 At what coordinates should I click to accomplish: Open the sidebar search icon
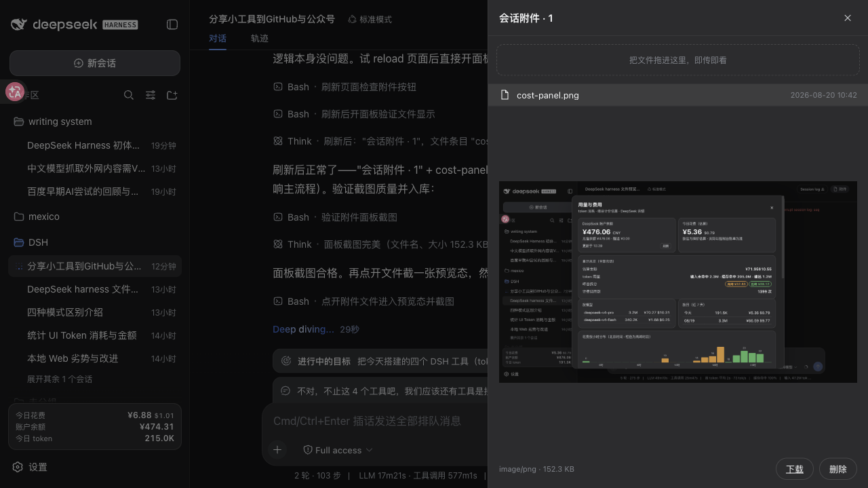pyautogui.click(x=129, y=95)
